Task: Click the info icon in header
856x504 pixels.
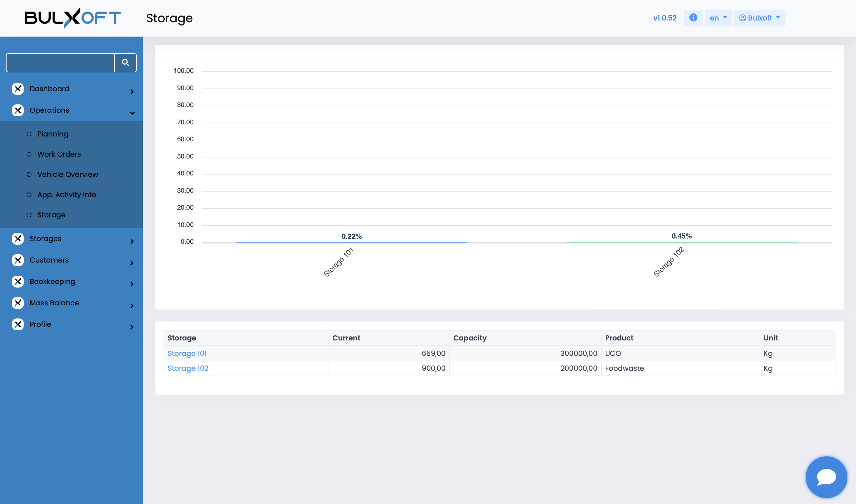Action: pos(693,18)
